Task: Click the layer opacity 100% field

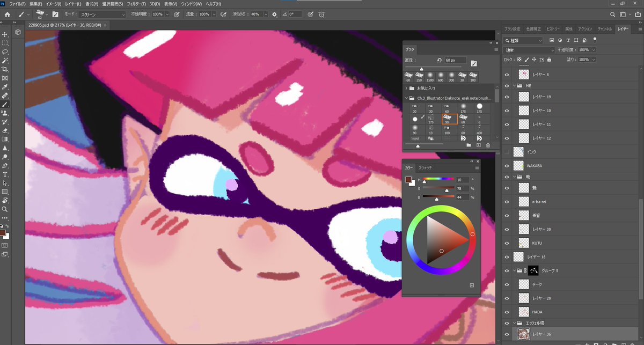Action: coord(584,50)
